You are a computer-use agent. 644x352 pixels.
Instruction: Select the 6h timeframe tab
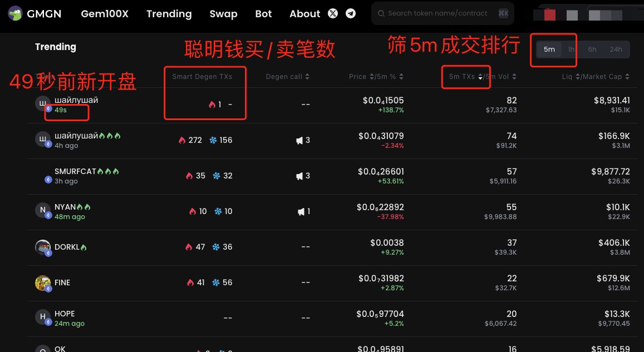pos(592,49)
